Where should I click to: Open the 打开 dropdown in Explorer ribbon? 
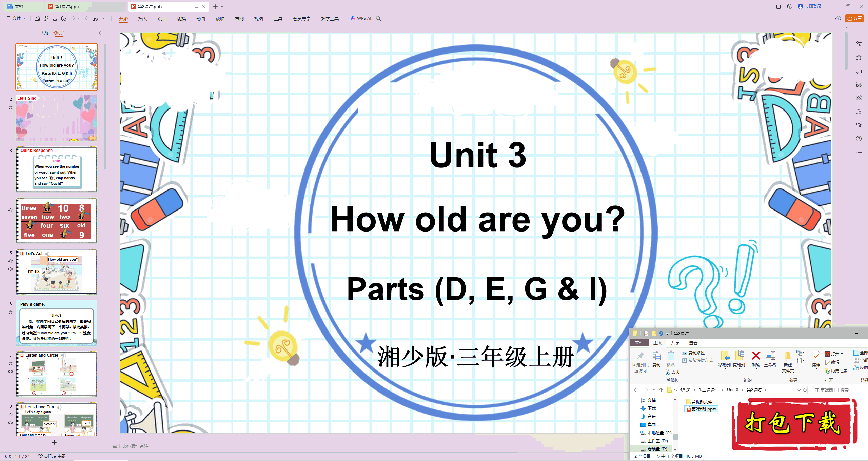coord(842,354)
